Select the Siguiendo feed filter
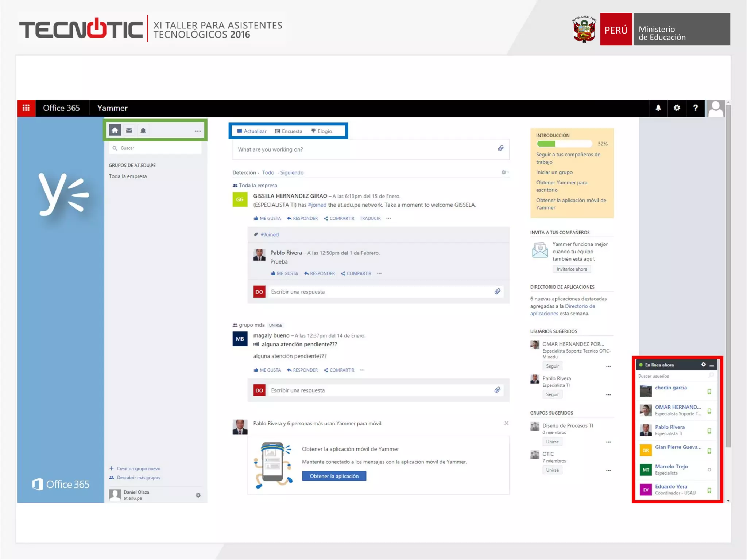 (x=292, y=172)
